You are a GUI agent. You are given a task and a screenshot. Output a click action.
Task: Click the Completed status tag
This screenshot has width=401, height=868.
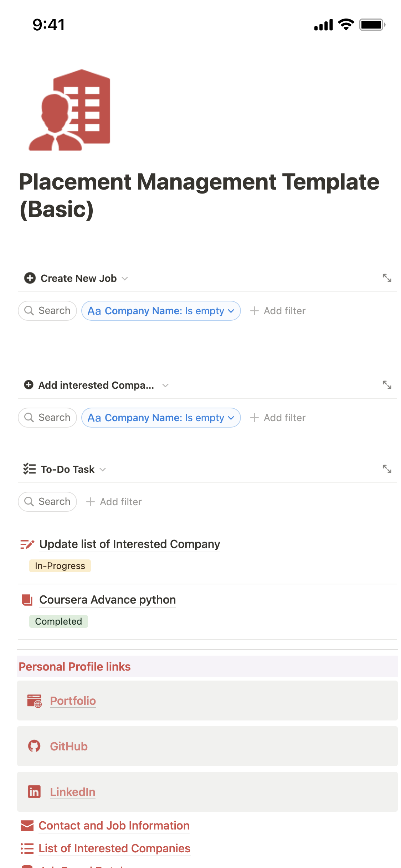coord(58,621)
